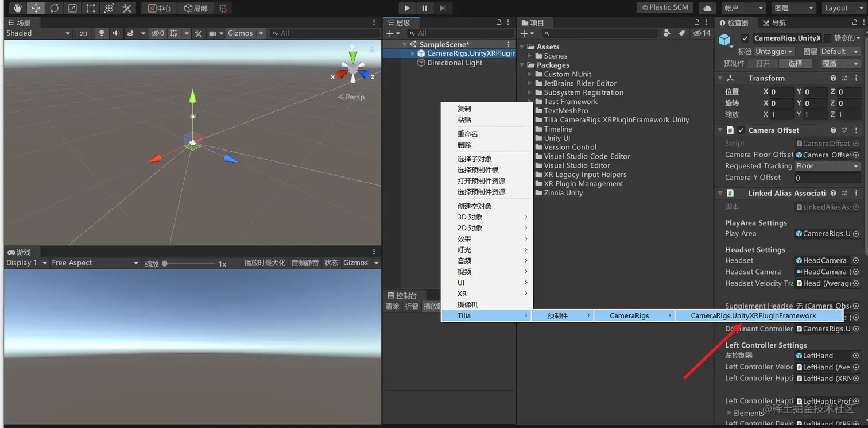868x428 pixels.
Task: Switch to the 导航 Navigation tab
Action: [774, 22]
